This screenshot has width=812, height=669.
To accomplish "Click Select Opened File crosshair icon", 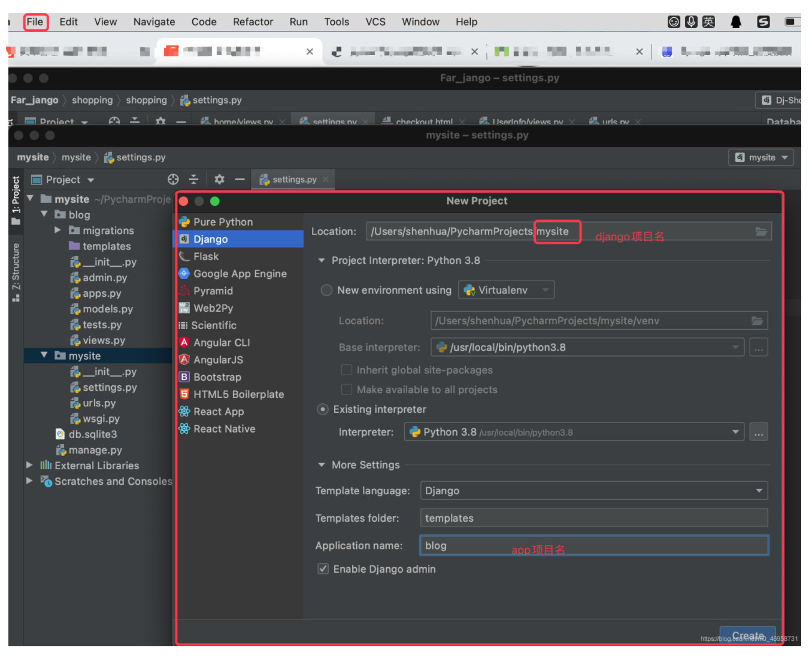I will click(173, 179).
